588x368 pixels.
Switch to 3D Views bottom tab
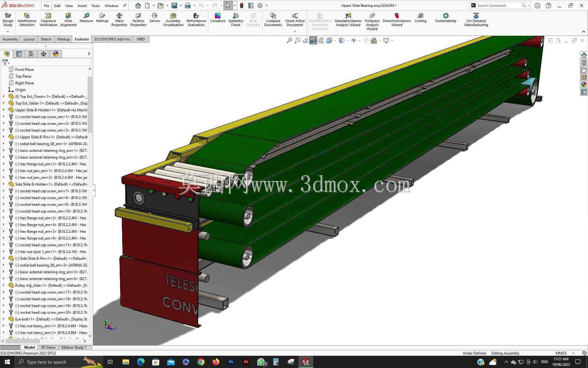click(x=48, y=347)
